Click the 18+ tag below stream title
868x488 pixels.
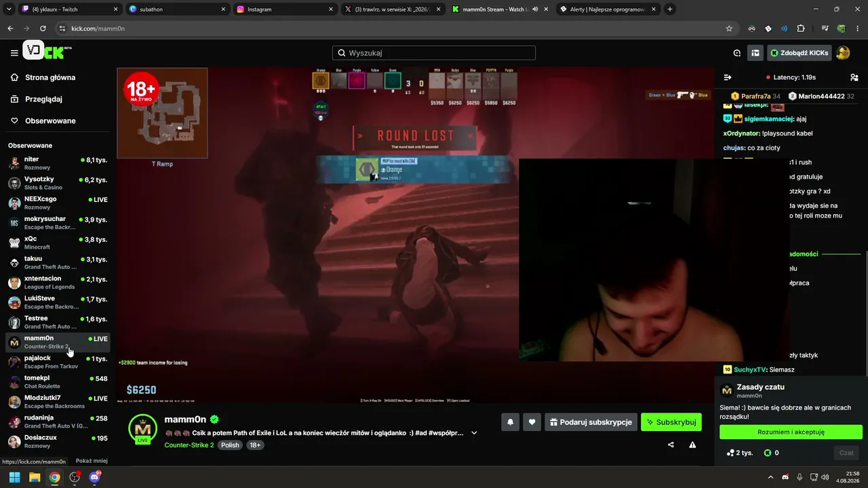tap(255, 445)
